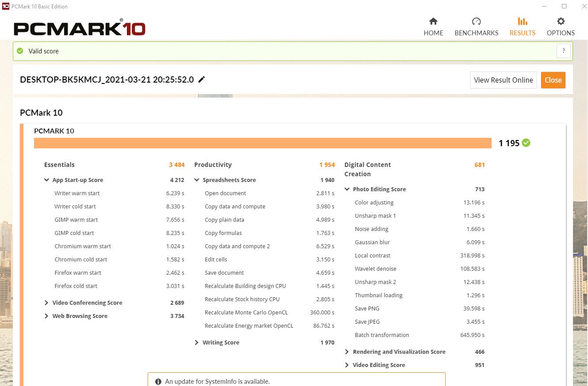Click the SystemInfo update notification info icon
This screenshot has width=588, height=386.
(x=158, y=382)
